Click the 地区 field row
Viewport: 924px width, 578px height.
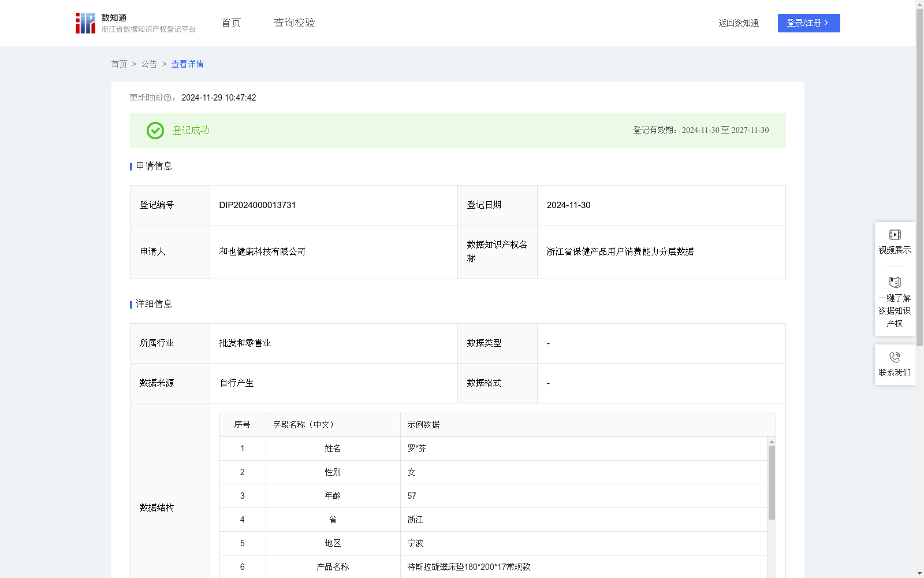(x=493, y=543)
